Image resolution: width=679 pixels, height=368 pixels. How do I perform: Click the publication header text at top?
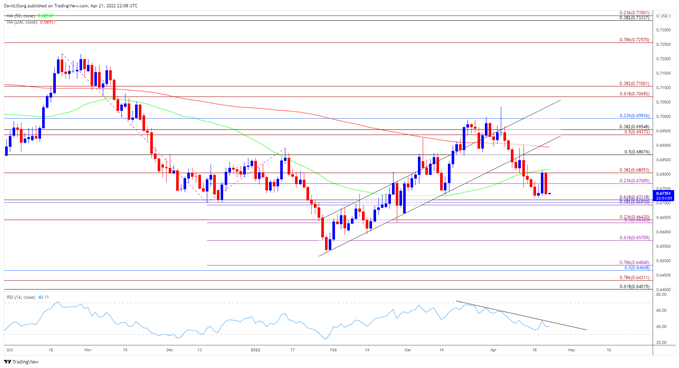coord(72,6)
